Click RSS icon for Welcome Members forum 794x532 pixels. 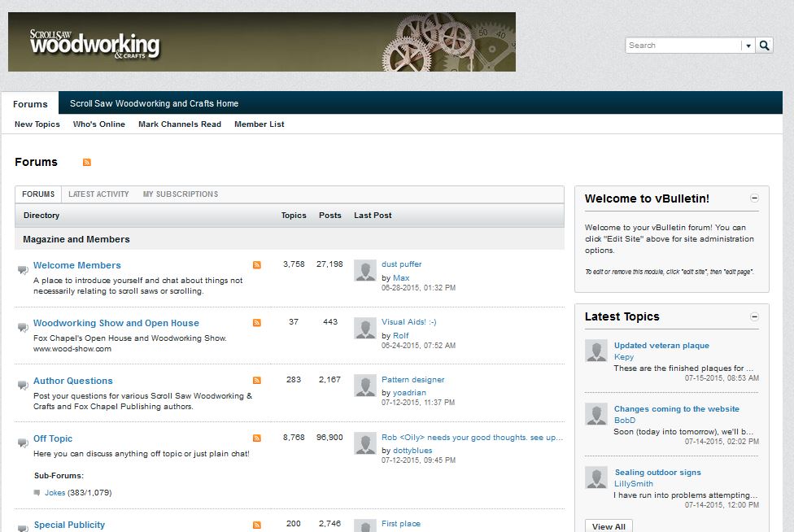(257, 265)
